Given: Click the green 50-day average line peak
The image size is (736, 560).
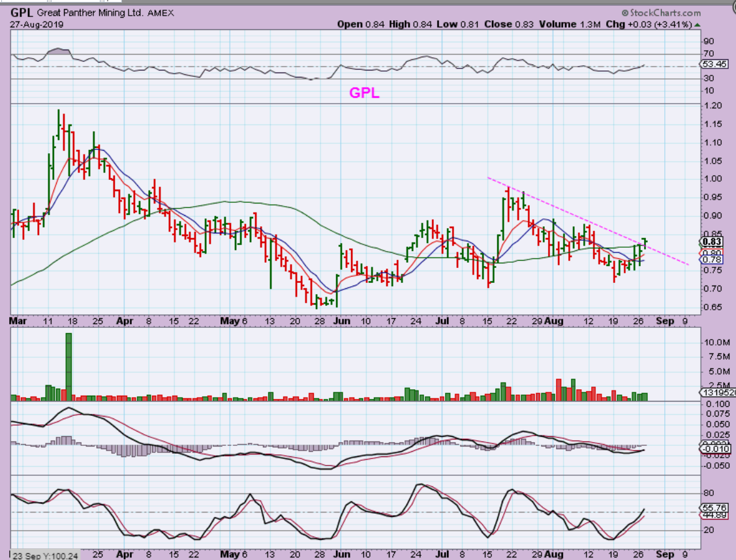Looking at the screenshot, I should tap(225, 201).
